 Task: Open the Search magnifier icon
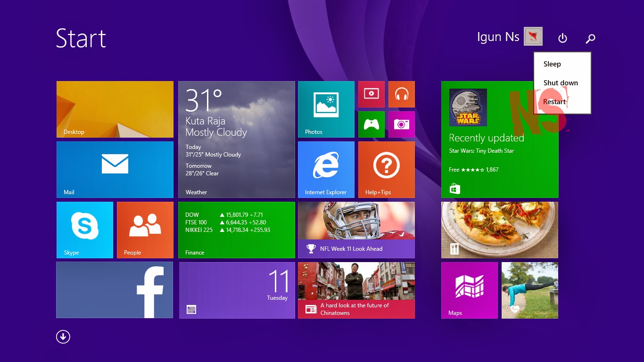pyautogui.click(x=590, y=38)
